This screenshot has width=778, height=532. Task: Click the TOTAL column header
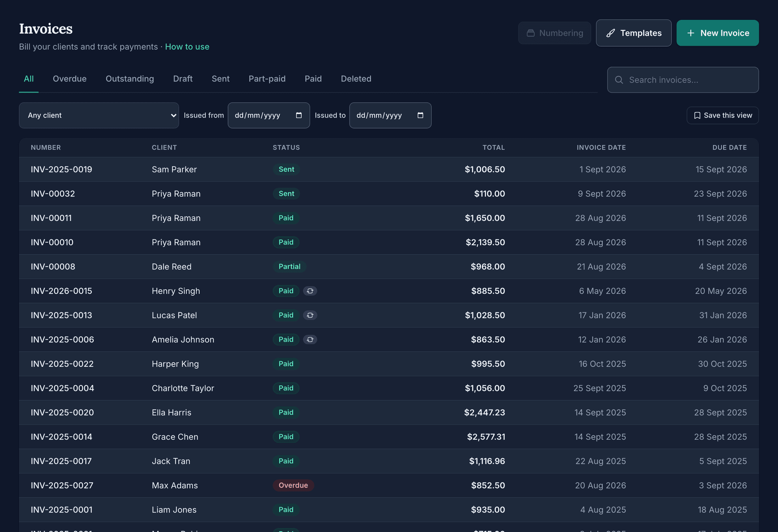pyautogui.click(x=494, y=147)
